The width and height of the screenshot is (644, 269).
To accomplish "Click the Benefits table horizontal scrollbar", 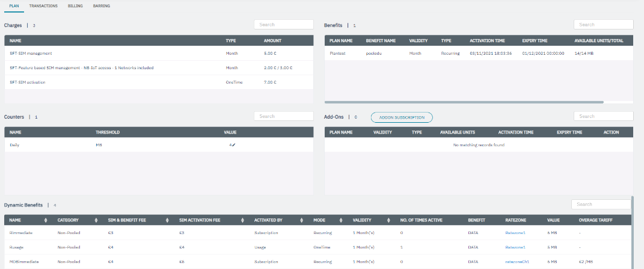I will point(464,102).
